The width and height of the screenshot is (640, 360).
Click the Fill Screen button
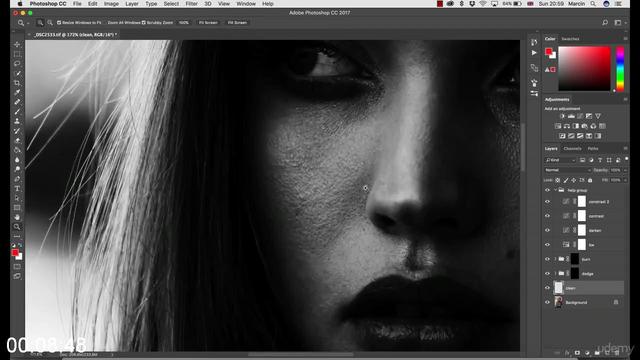(x=237, y=23)
